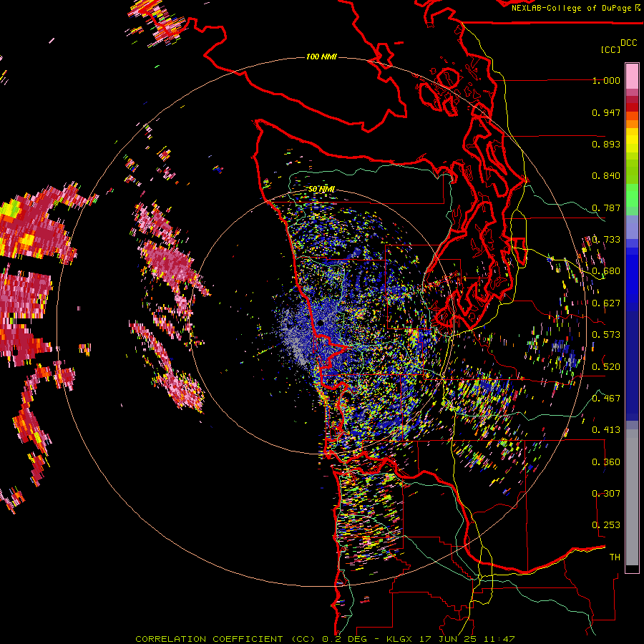Click the KLGX radar site black dot
The height and width of the screenshot is (644, 644).
point(321,323)
